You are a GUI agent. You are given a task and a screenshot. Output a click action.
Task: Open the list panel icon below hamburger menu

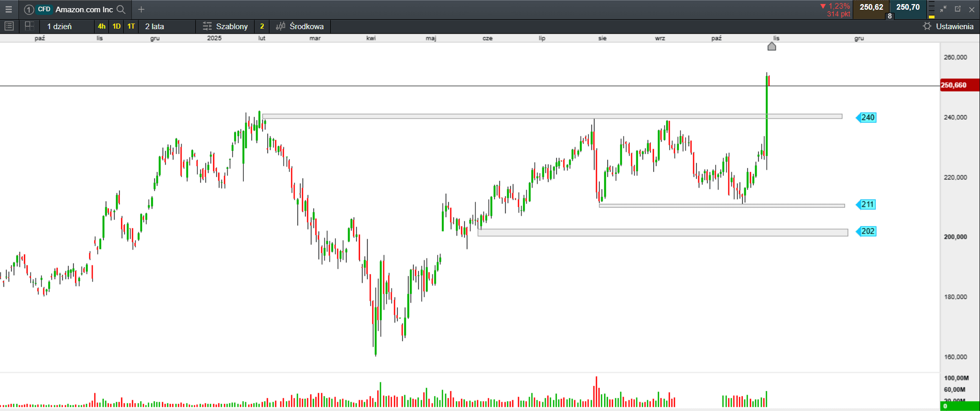[9, 26]
